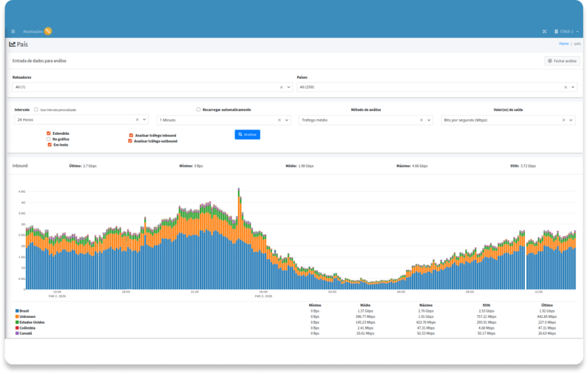Toggle fullscreen with the expand icon
Image resolution: width=588 pixels, height=374 pixels.
544,31
